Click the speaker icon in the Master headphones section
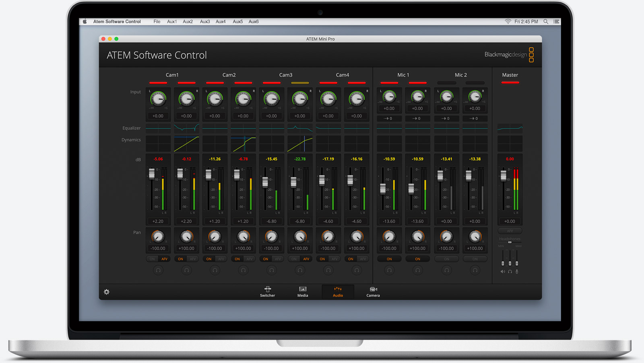The width and height of the screenshot is (644, 363). pyautogui.click(x=502, y=271)
